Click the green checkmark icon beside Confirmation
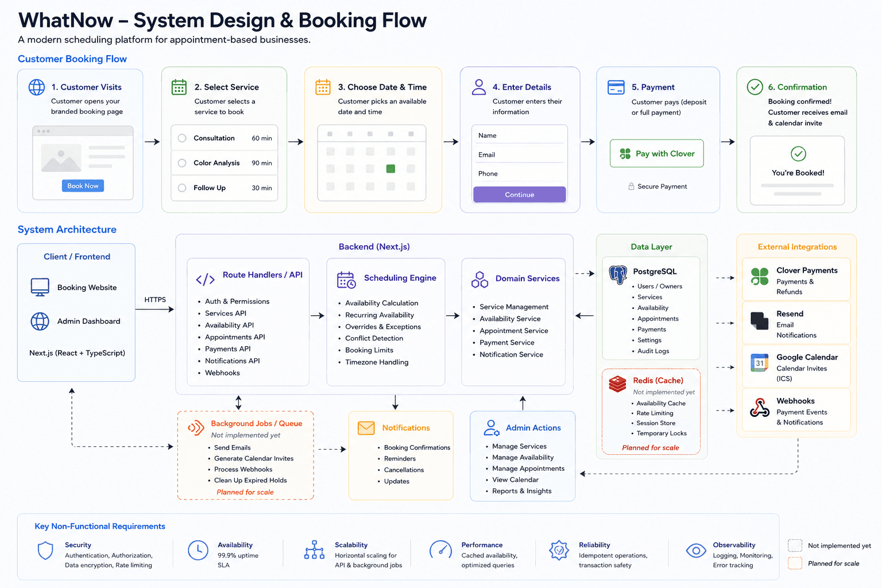Image resolution: width=882 pixels, height=588 pixels. coord(755,87)
